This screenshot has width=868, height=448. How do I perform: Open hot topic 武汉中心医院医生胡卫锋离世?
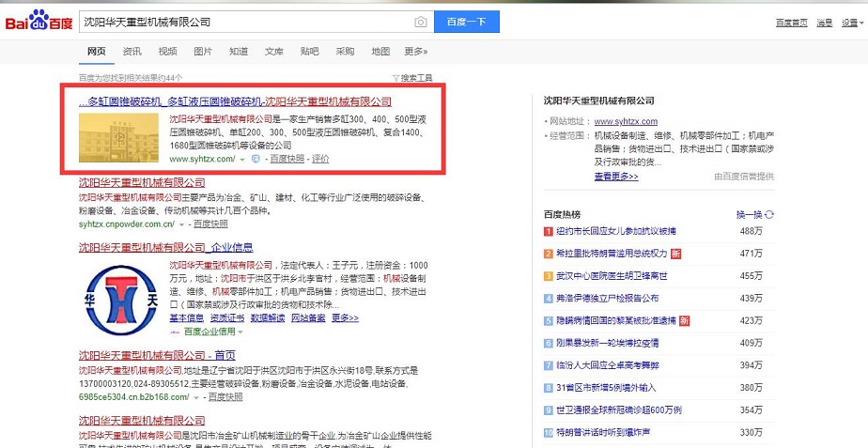pyautogui.click(x=612, y=276)
